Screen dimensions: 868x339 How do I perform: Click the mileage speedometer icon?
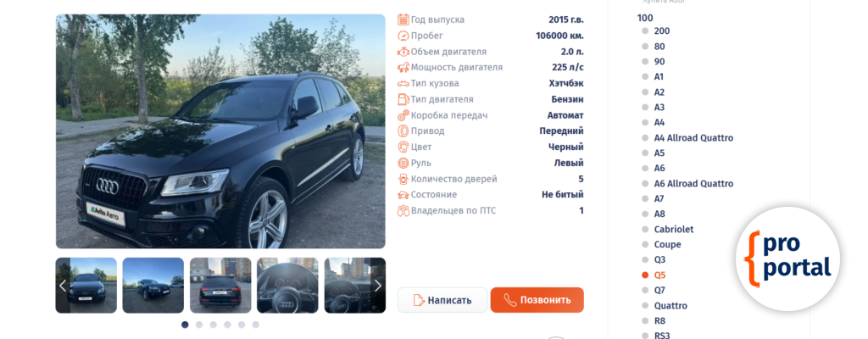point(403,36)
